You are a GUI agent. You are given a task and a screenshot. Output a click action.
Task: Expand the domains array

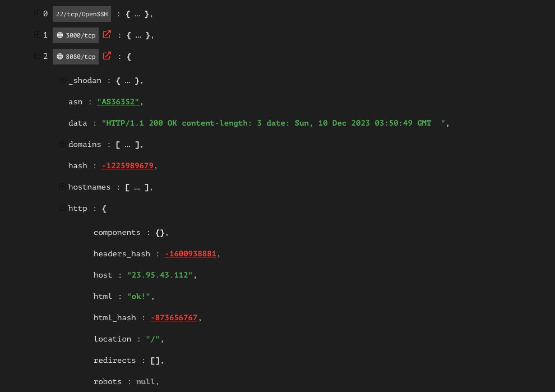[x=62, y=144]
